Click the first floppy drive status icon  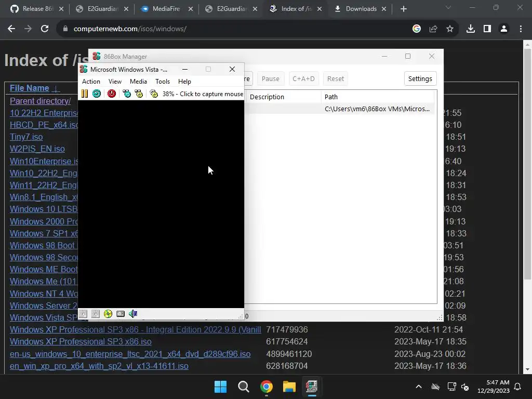pyautogui.click(x=83, y=314)
